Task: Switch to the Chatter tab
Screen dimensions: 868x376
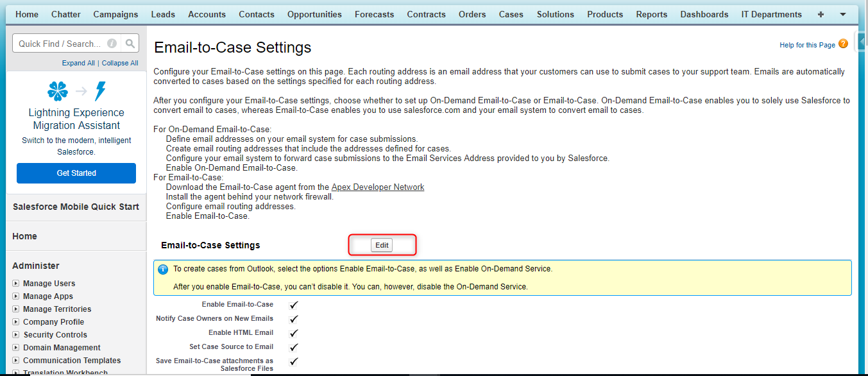Action: (66, 14)
